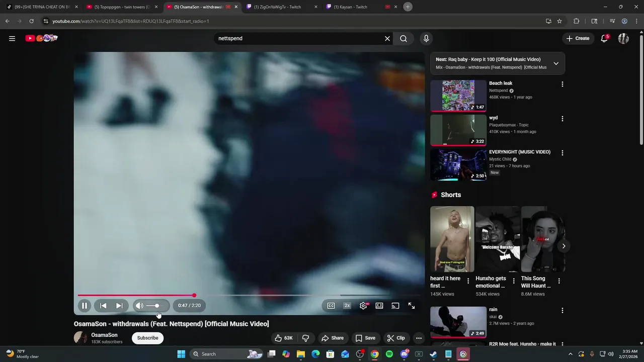Open a new browser tab
This screenshot has width=644, height=362.
(408, 7)
